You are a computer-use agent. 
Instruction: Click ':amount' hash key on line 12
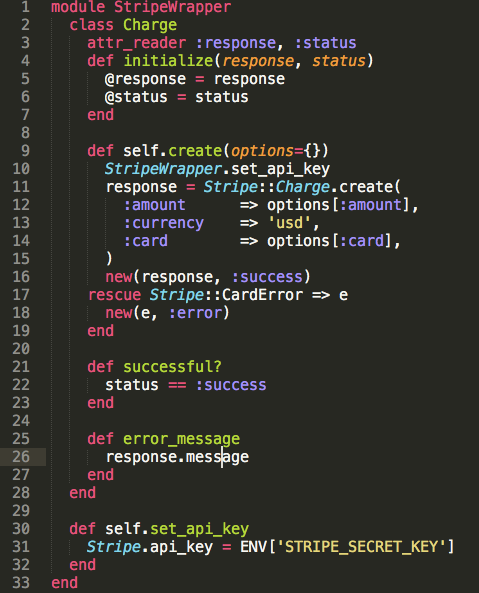(x=155, y=205)
